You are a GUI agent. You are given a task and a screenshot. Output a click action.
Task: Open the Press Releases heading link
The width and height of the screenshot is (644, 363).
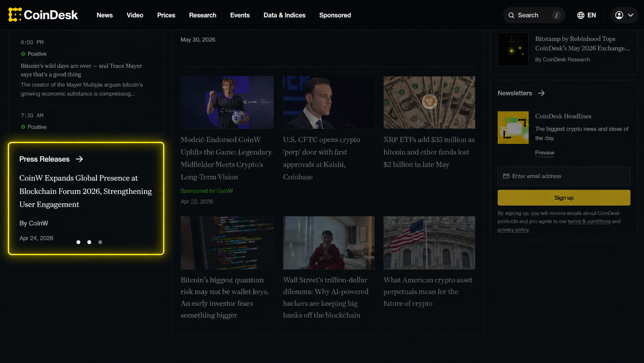point(44,159)
